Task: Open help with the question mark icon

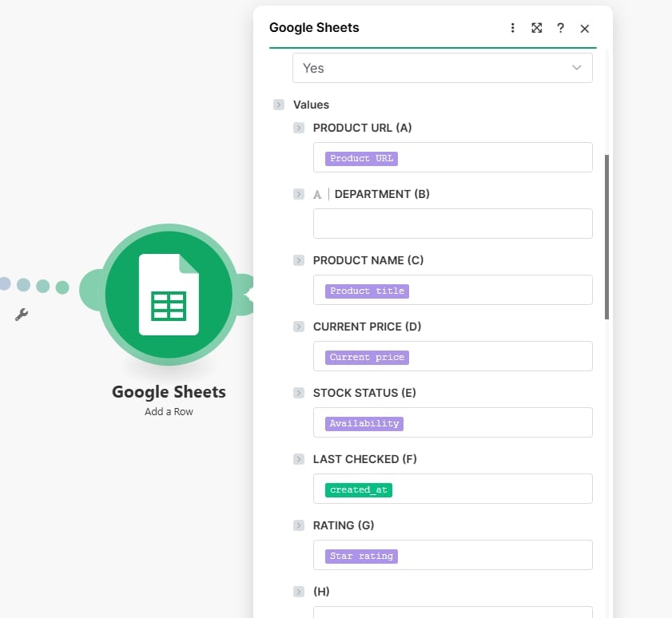Action: pos(560,28)
